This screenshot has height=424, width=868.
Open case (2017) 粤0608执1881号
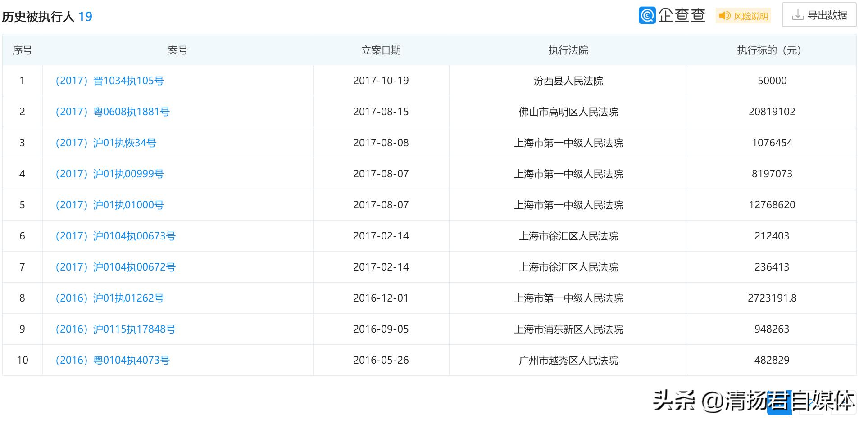[113, 112]
